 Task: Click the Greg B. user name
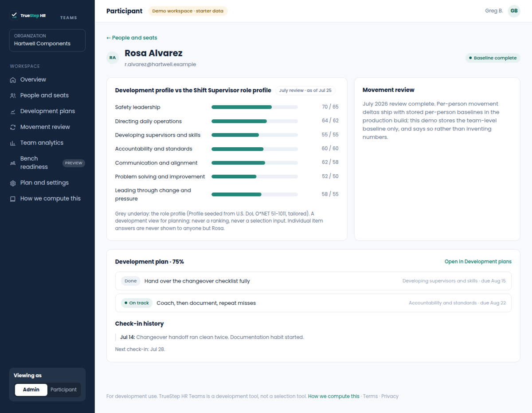pos(494,11)
